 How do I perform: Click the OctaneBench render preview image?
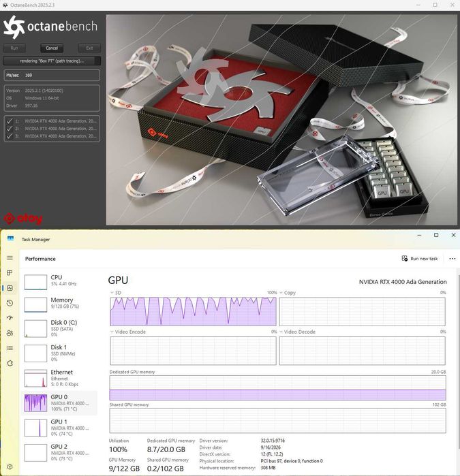(x=281, y=120)
